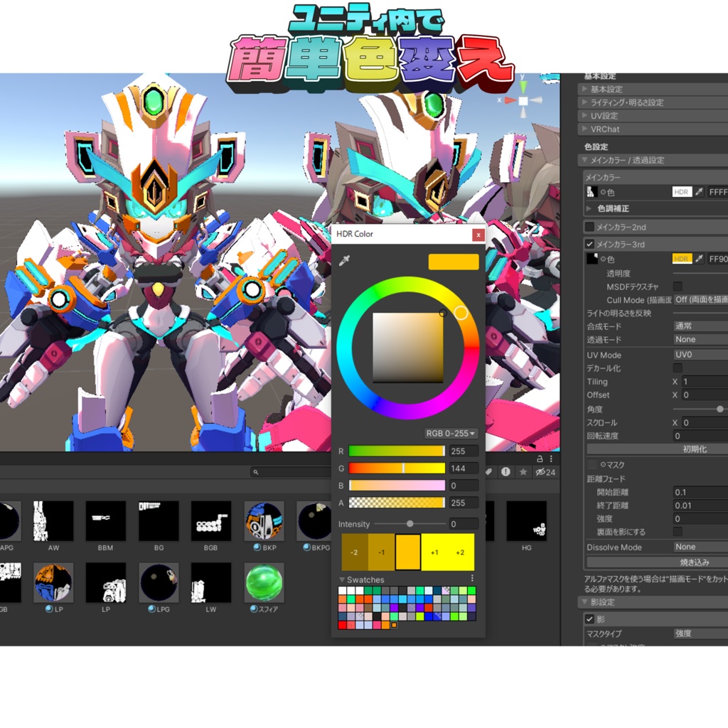
Task: Click the G channel color slider
Action: [x=397, y=468]
